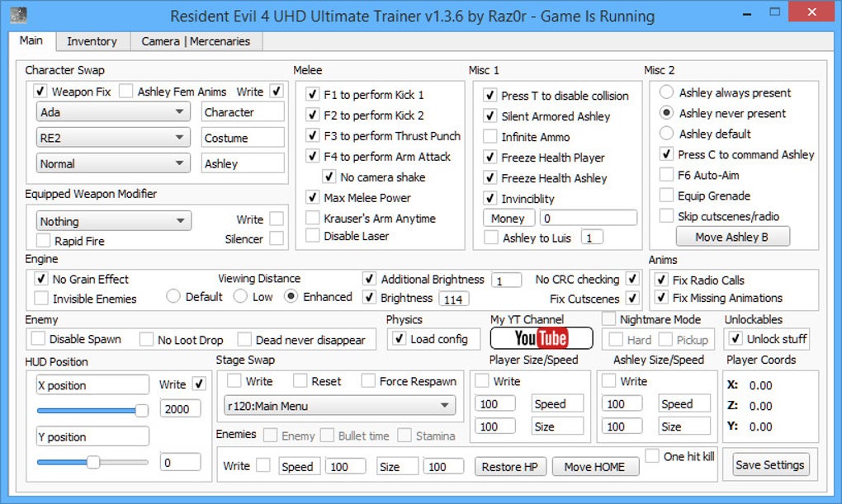Minimize the trainer window
Image resolution: width=842 pixels, height=504 pixels.
(x=747, y=13)
